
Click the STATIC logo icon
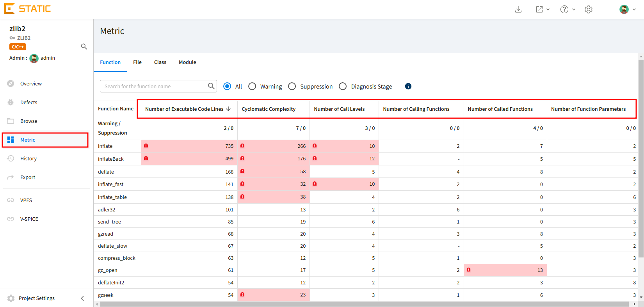pos(9,9)
